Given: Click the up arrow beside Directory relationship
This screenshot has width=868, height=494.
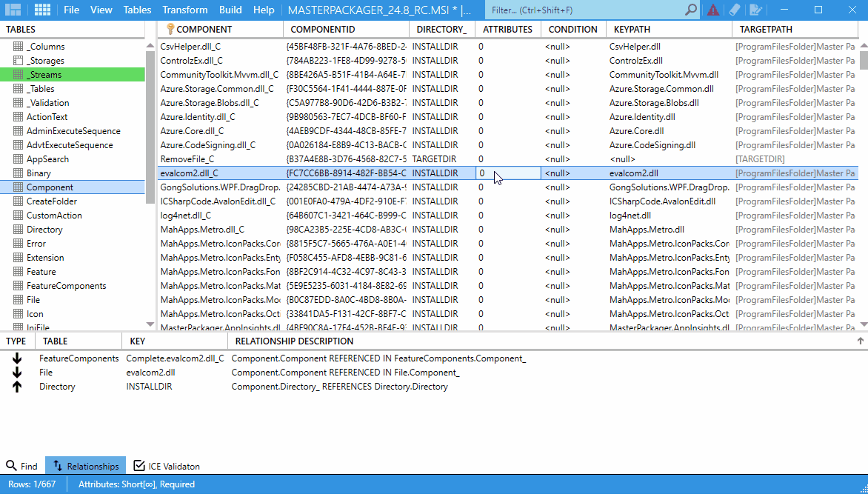Looking at the screenshot, I should [16, 386].
